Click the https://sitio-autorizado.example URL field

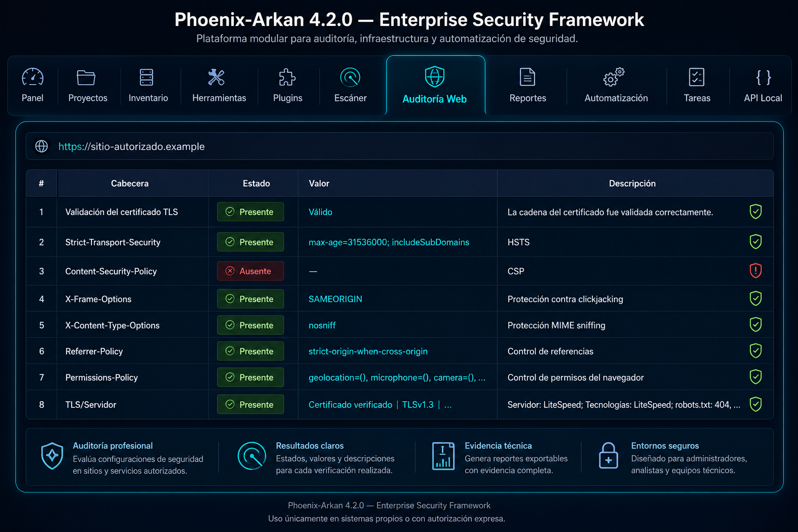tap(400, 147)
